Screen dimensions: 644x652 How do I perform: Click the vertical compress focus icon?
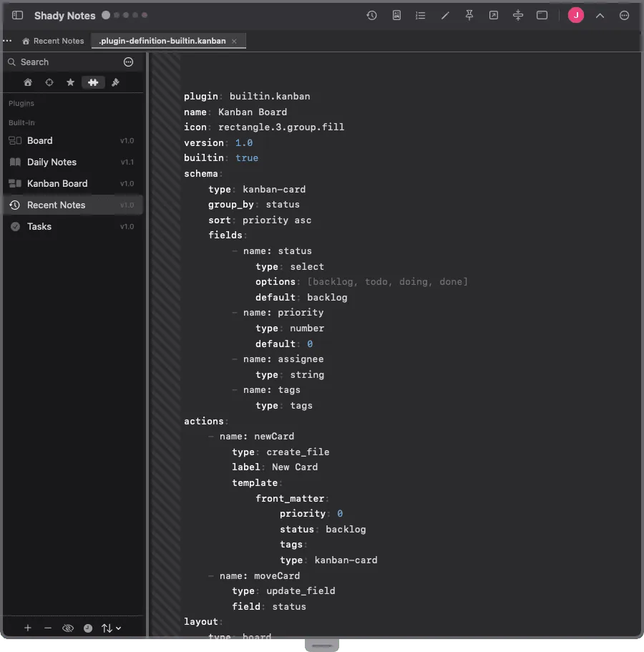[x=518, y=15]
